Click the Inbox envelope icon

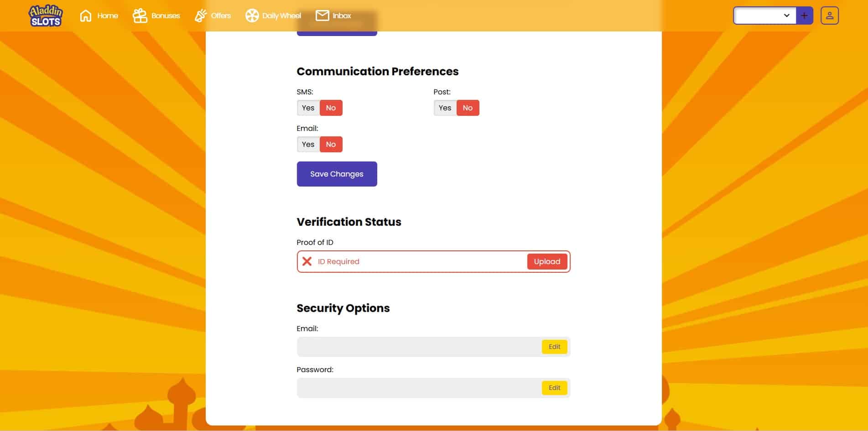[x=322, y=16]
